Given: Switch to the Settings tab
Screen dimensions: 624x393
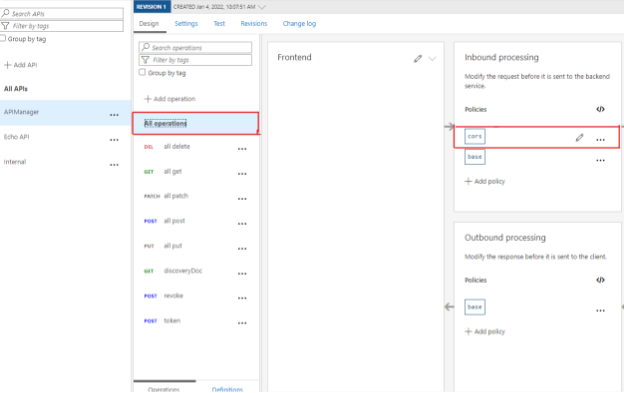Looking at the screenshot, I should tap(186, 23).
